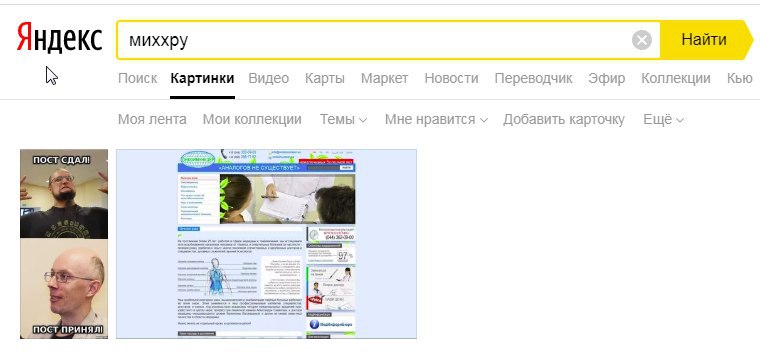Open Мои коллекции link
Viewport: 760px width, 360px height.
[252, 120]
